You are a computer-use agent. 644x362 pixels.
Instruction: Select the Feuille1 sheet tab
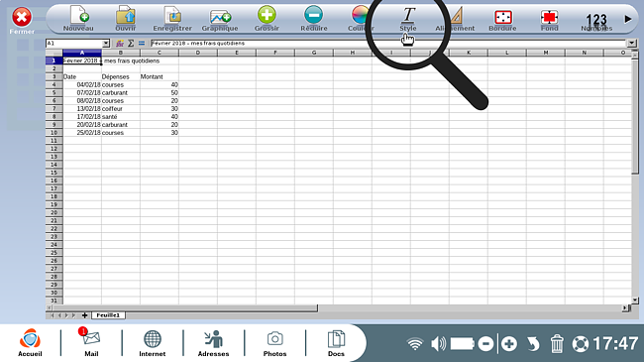click(108, 315)
